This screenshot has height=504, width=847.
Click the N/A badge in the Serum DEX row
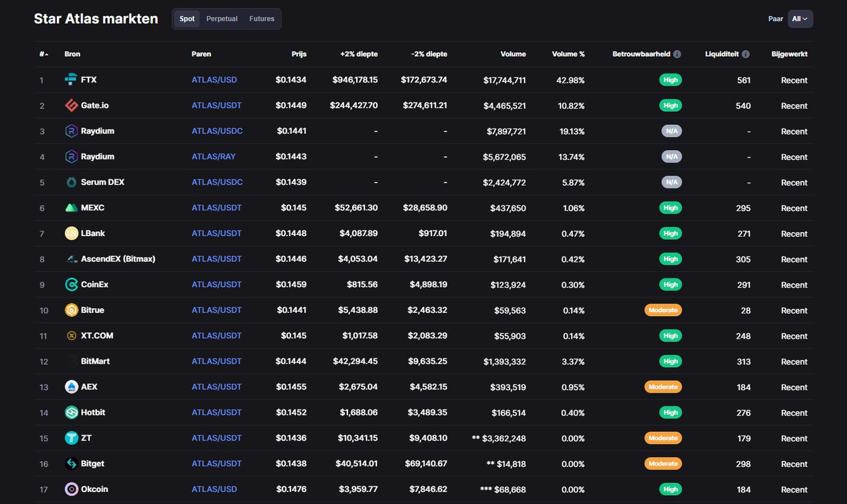click(672, 183)
